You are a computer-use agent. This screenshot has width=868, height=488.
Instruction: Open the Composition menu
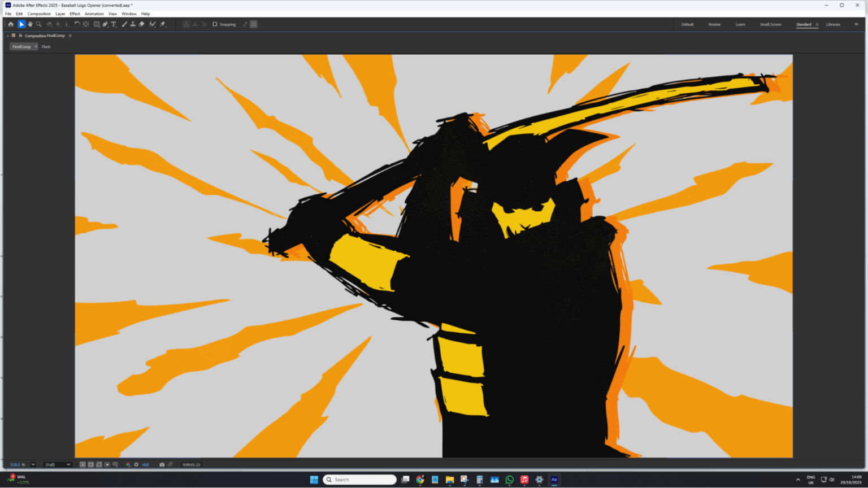coord(39,14)
